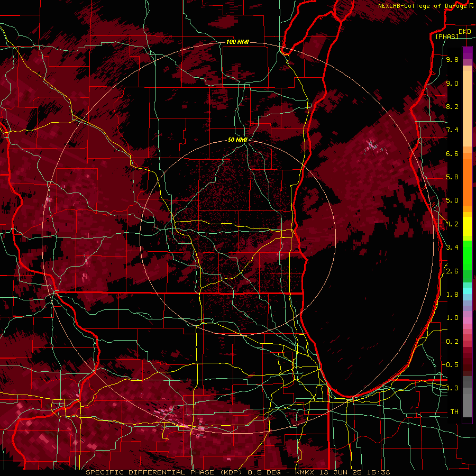Click the 0.2 value on the color scale
Viewport: 476px width, 476px height.
click(x=452, y=342)
